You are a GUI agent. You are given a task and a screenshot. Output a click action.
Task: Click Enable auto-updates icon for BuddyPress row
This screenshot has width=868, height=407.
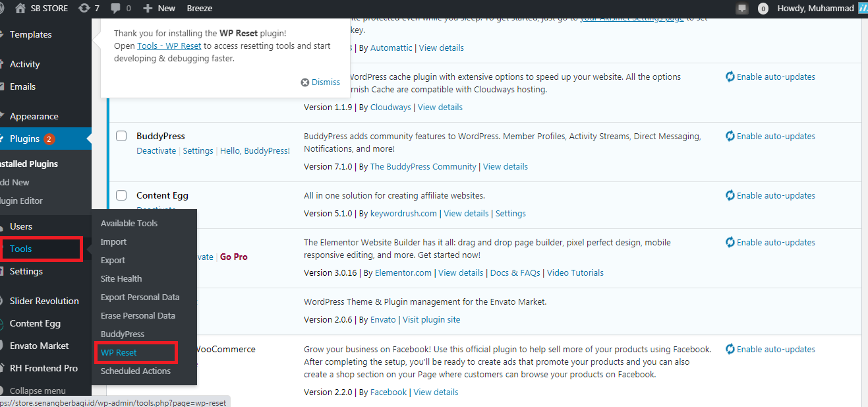click(x=730, y=136)
